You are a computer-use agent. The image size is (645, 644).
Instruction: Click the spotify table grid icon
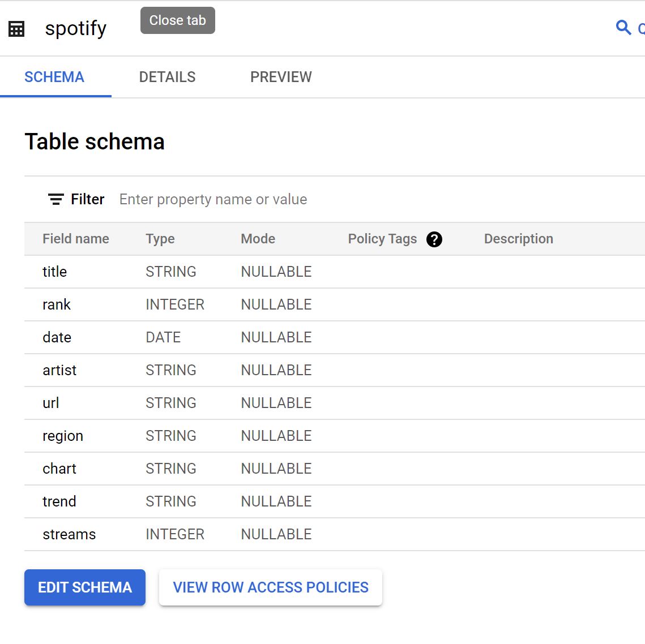point(16,29)
